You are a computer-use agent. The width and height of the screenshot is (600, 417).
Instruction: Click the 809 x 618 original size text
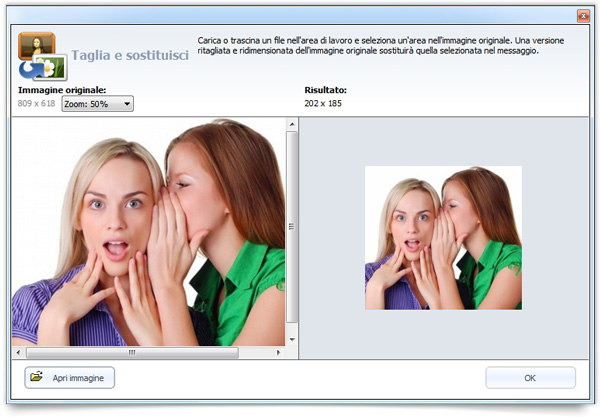(38, 103)
